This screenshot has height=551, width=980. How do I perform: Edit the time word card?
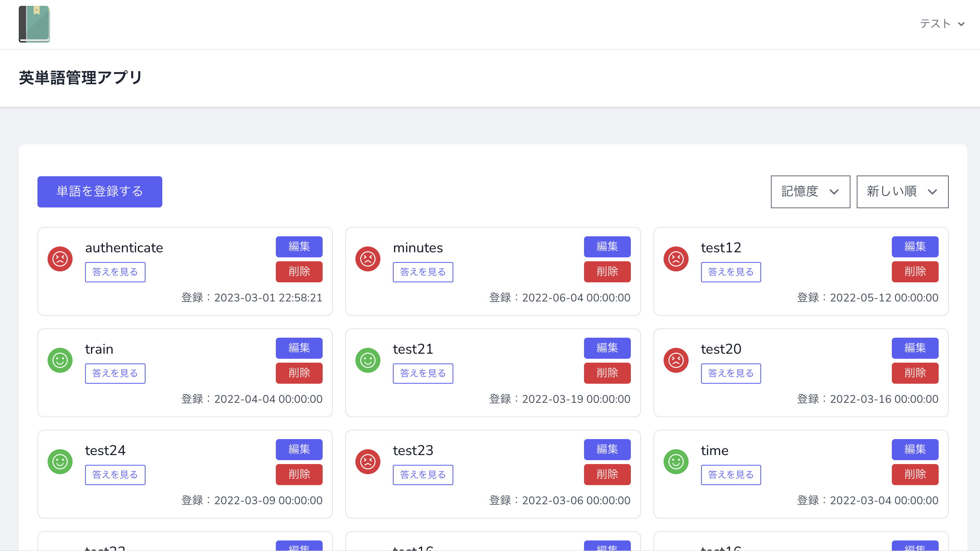click(915, 449)
